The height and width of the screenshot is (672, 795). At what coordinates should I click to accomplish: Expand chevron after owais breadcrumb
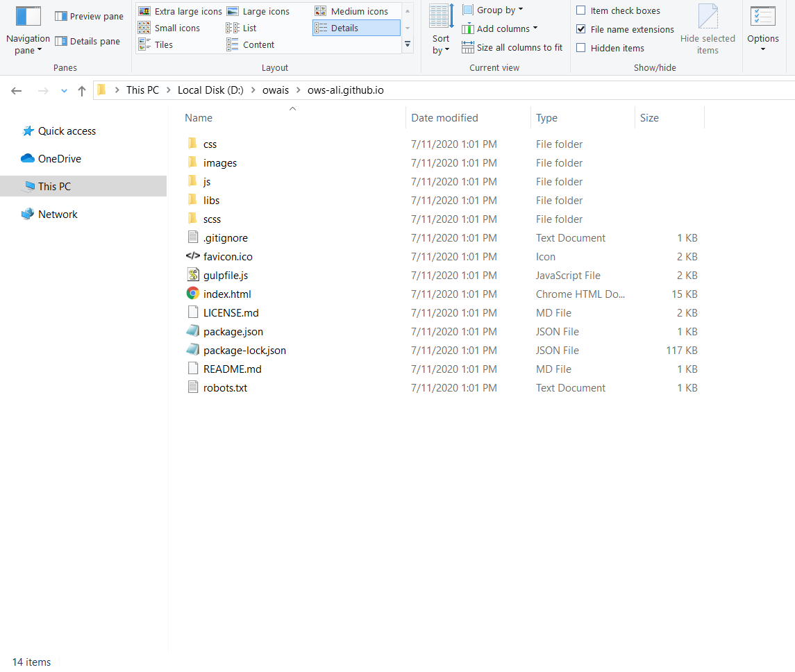pyautogui.click(x=298, y=90)
